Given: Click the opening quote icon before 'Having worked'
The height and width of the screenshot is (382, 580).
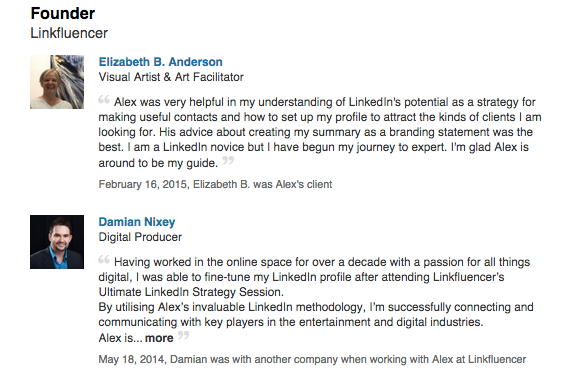Looking at the screenshot, I should (x=104, y=260).
